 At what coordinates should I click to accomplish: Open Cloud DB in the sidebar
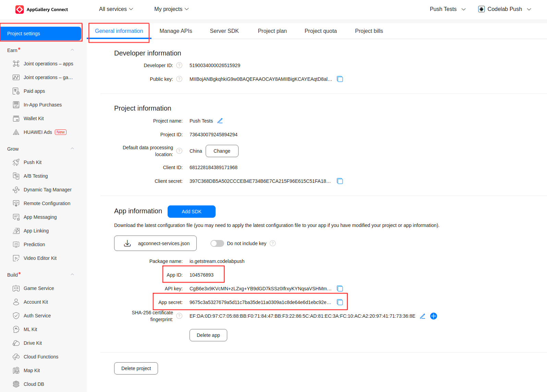point(34,384)
